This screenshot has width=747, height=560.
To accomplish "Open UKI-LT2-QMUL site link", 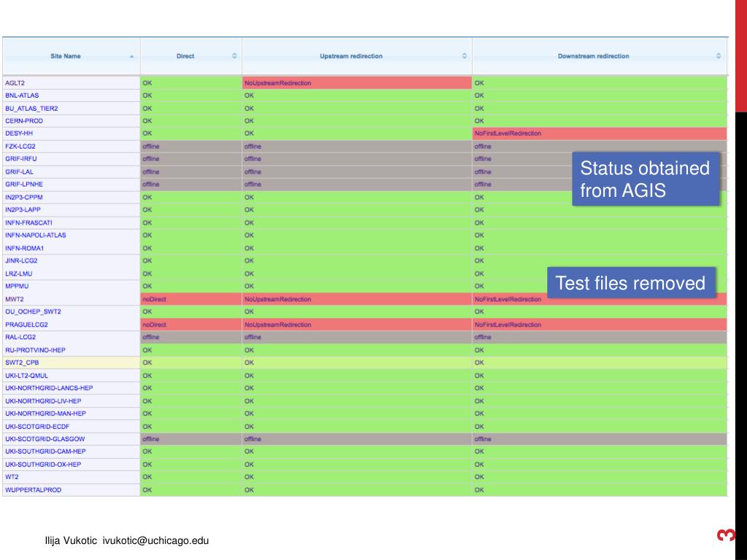I will tap(27, 376).
